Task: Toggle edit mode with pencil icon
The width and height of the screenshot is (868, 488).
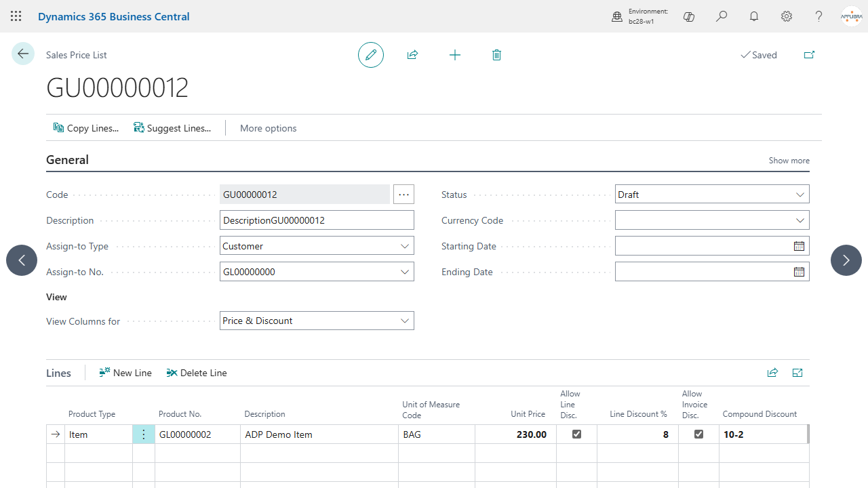Action: pyautogui.click(x=371, y=55)
